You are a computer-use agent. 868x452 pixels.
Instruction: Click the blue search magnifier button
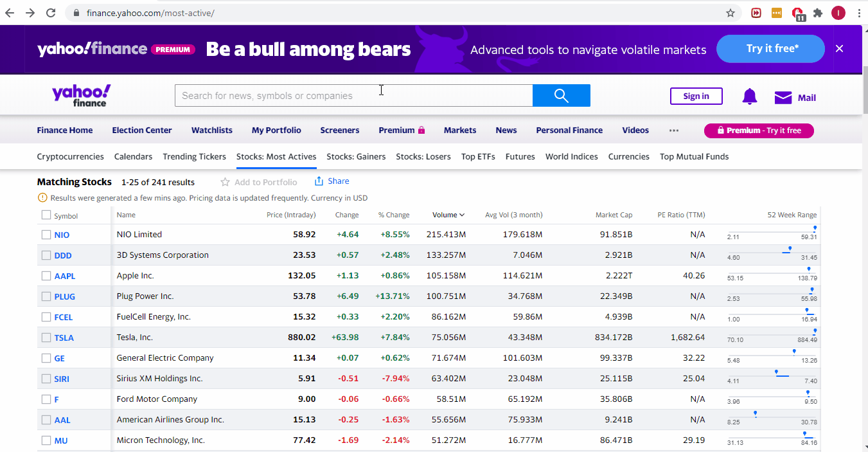pyautogui.click(x=562, y=96)
